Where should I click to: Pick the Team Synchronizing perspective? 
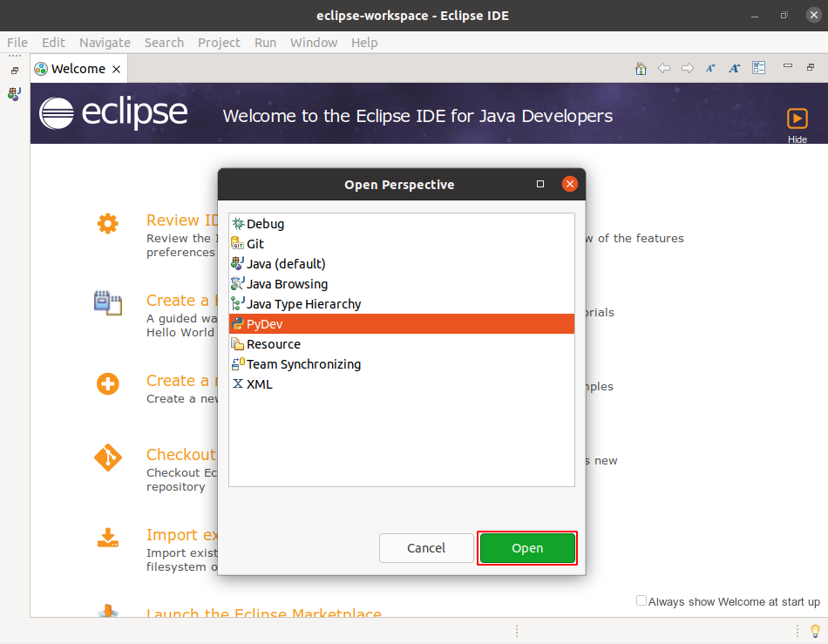[x=401, y=364]
